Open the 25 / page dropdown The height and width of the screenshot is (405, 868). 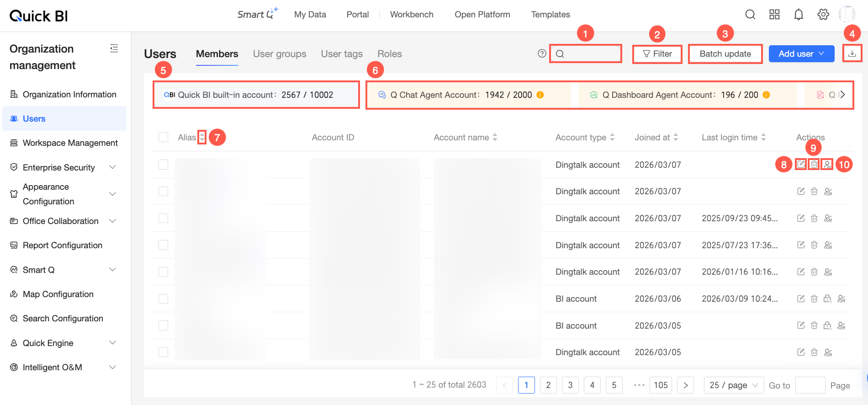734,385
